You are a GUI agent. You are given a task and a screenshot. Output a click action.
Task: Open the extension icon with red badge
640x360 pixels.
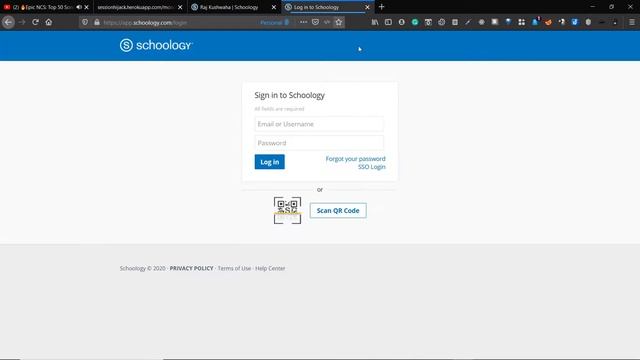(x=535, y=22)
